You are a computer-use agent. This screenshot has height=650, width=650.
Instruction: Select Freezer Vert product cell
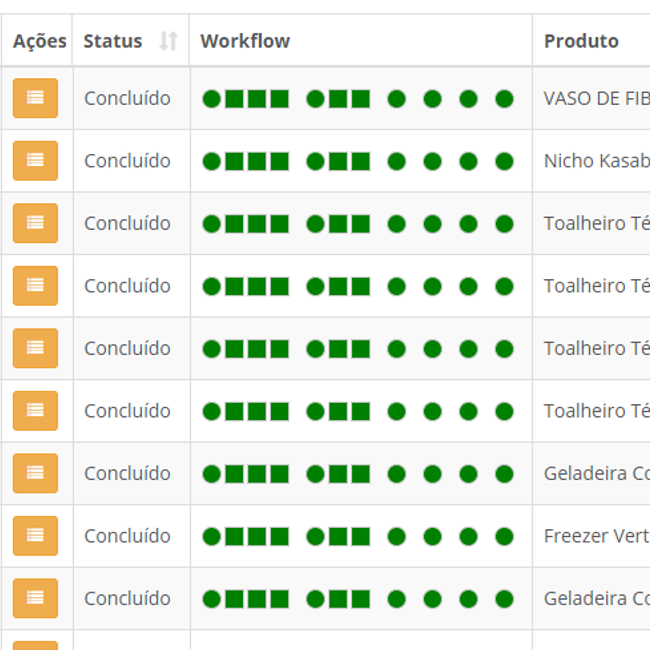596,536
